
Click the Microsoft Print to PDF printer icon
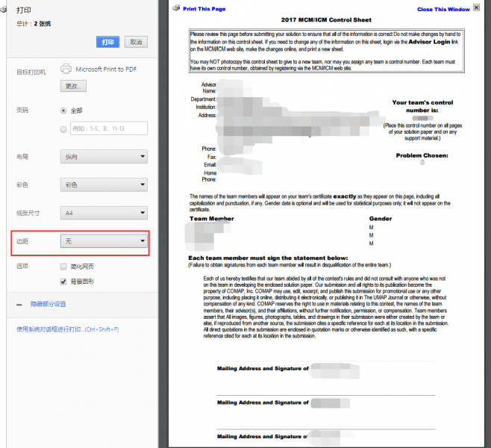(66, 69)
